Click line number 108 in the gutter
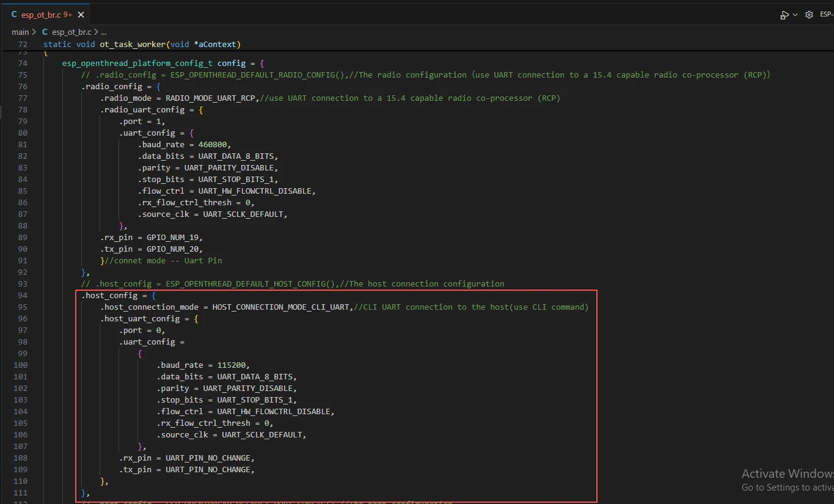834x504 pixels. coord(20,458)
